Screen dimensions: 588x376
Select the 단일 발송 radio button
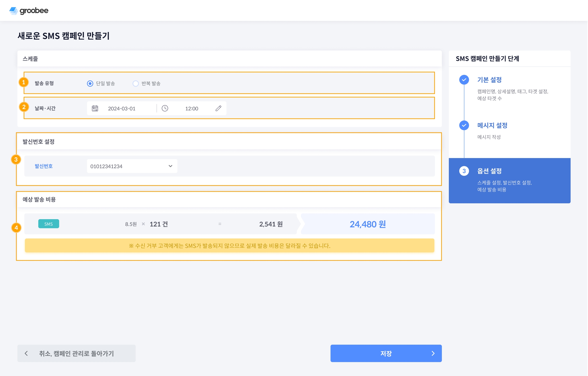(90, 84)
